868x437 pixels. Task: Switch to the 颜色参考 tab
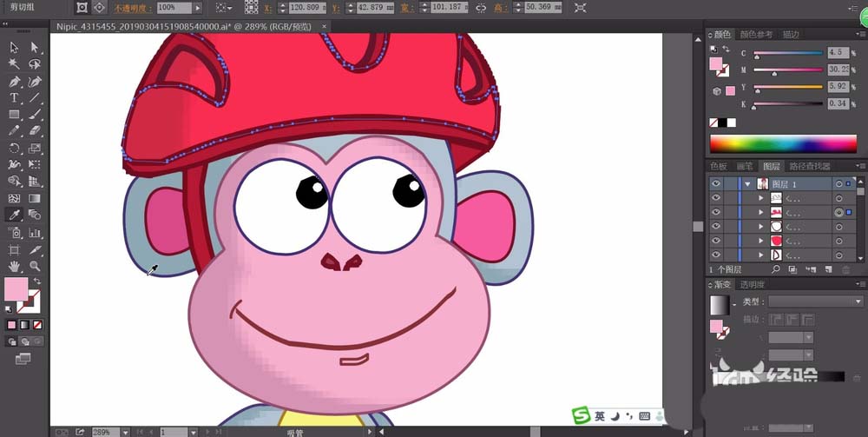point(756,35)
